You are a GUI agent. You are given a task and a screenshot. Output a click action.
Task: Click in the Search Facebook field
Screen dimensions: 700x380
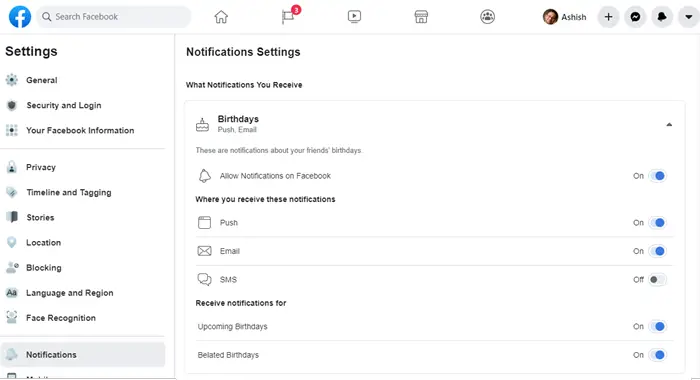point(114,17)
